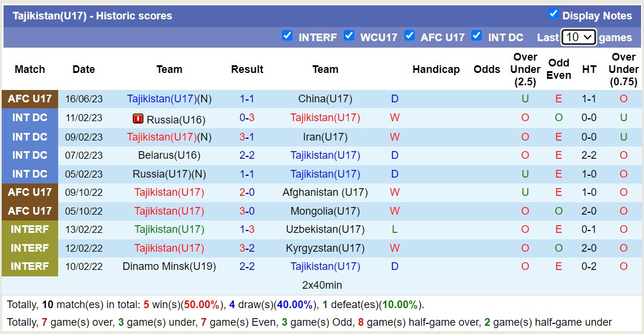Untick the INT DC filter checkbox
Image resolution: width=644 pixels, height=334 pixels.
(x=477, y=36)
